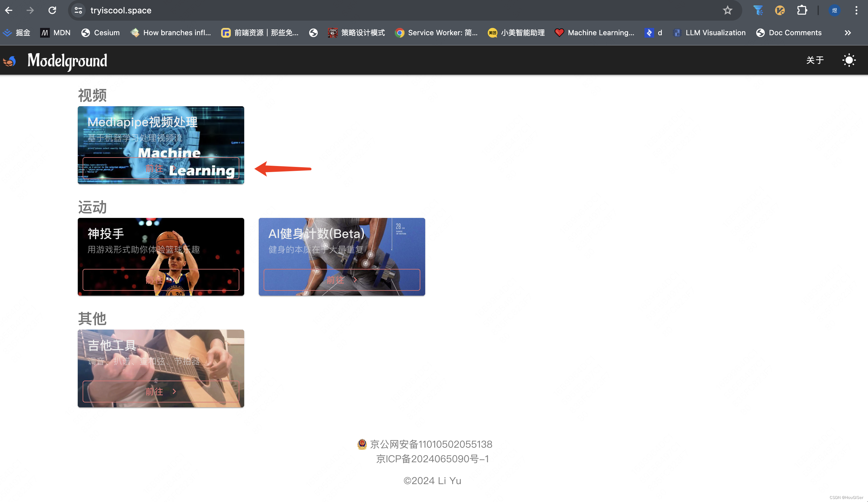Click the Modelground site title
Image resolution: width=868 pixels, height=502 pixels.
(67, 61)
